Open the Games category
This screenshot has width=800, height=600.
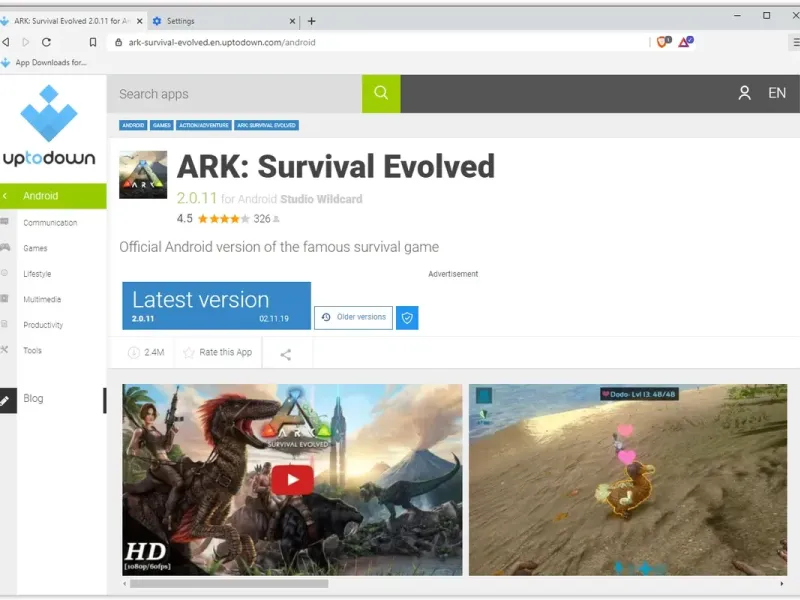[35, 248]
